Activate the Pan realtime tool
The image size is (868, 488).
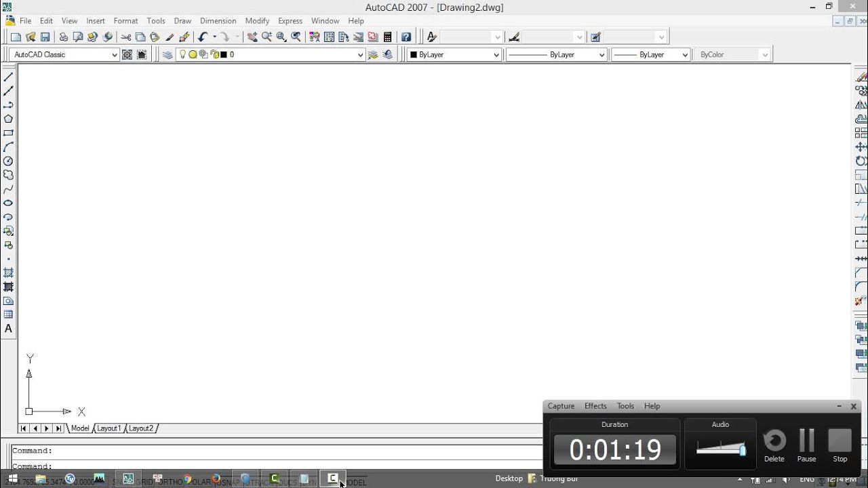(252, 37)
